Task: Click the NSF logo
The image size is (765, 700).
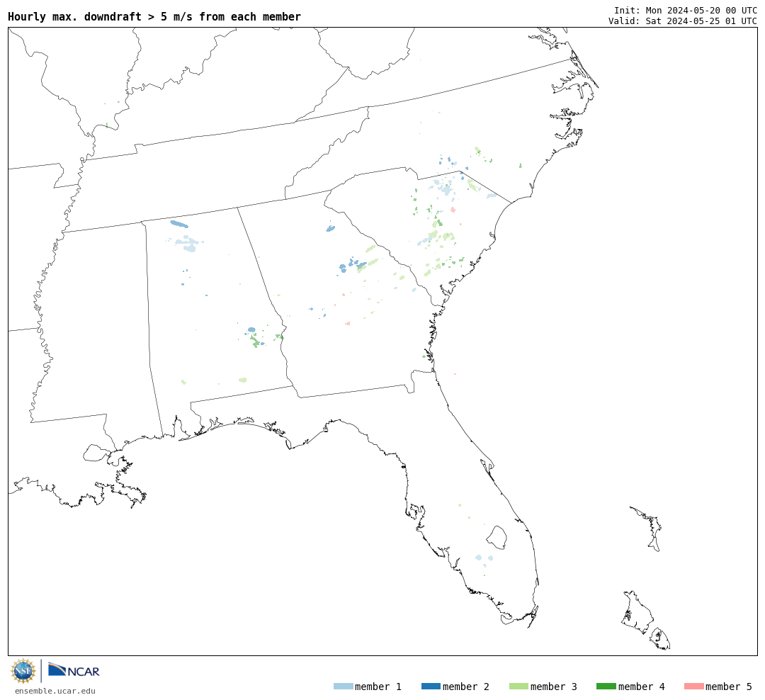Action: (23, 671)
